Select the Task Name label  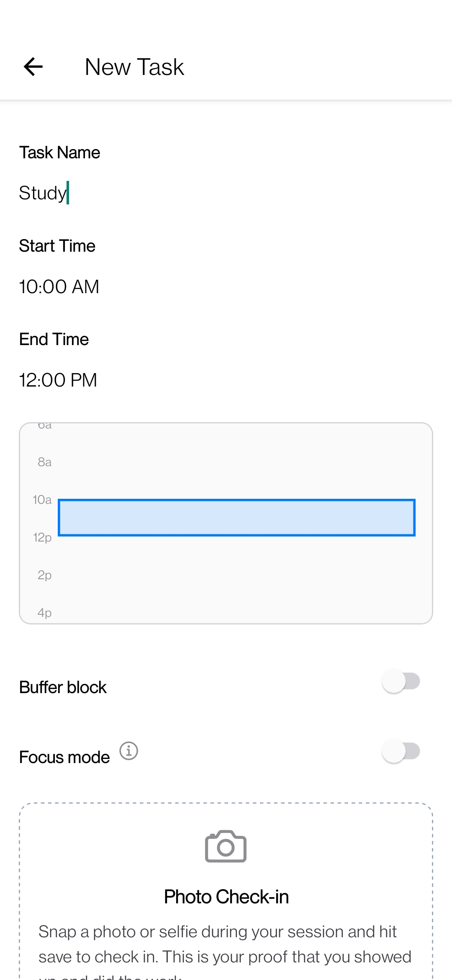tap(59, 152)
